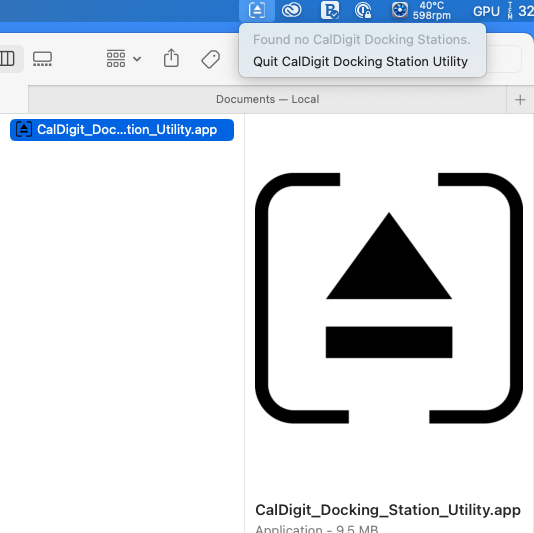Click the Finder Edit Tags toolbar button
The width and height of the screenshot is (534, 533).
point(210,59)
